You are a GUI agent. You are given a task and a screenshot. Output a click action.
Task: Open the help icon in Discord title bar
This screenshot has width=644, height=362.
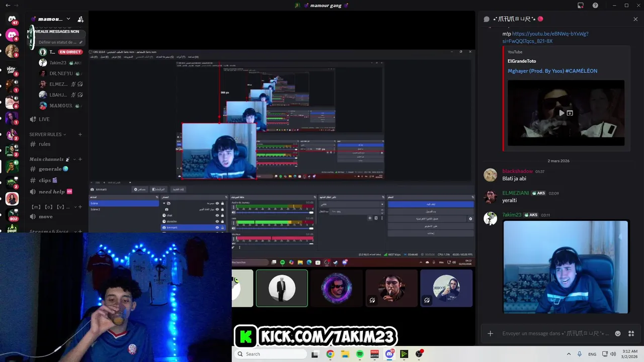(x=595, y=6)
